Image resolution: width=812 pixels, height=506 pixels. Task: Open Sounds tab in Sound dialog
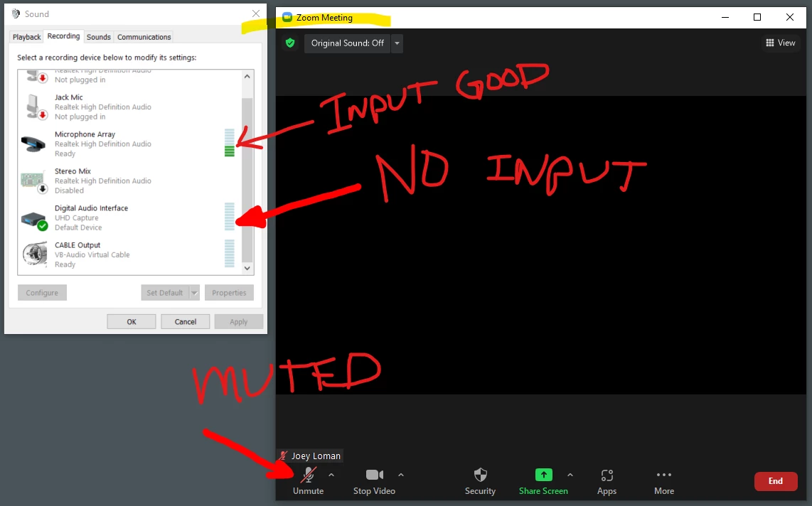point(98,37)
